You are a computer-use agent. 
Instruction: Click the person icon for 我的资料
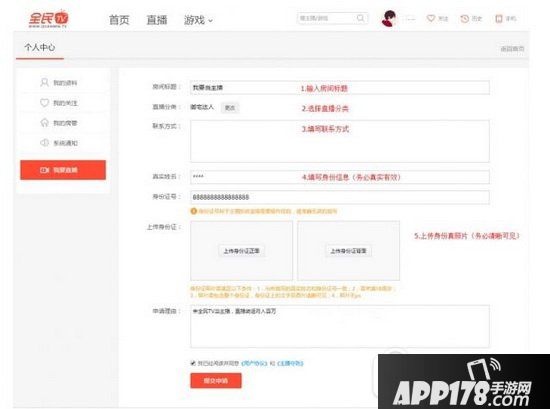pyautogui.click(x=44, y=82)
